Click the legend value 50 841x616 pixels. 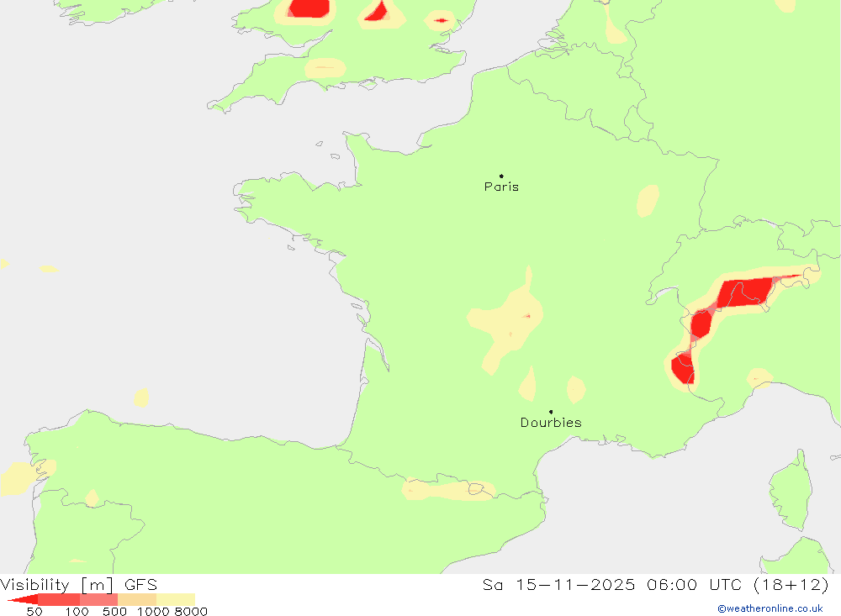point(34,612)
